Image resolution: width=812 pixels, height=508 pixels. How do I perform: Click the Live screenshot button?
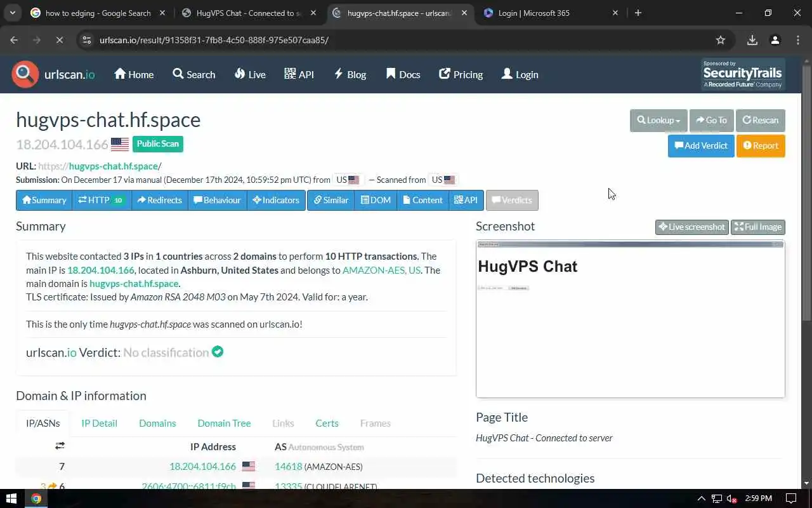(x=691, y=227)
